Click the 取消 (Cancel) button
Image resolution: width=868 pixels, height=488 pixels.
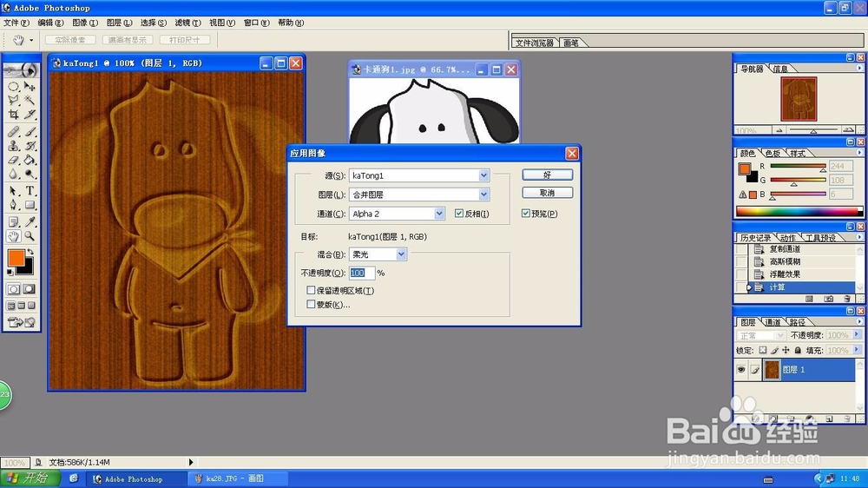coord(547,193)
